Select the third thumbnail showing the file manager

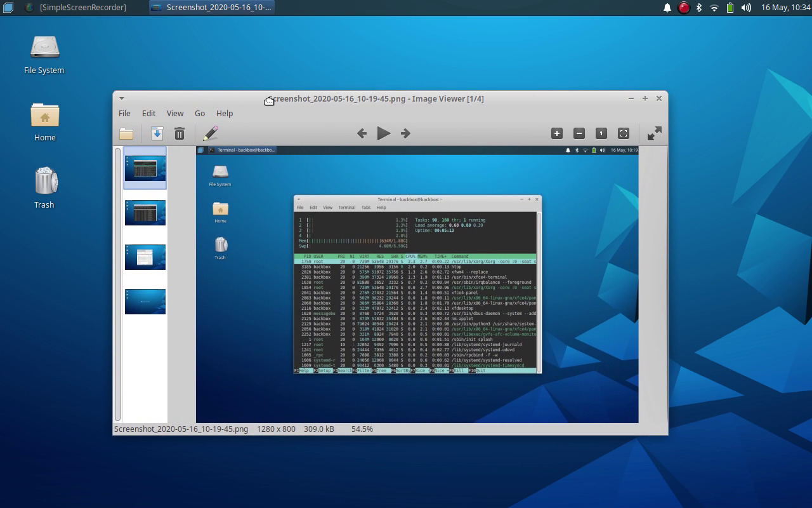[x=145, y=257]
